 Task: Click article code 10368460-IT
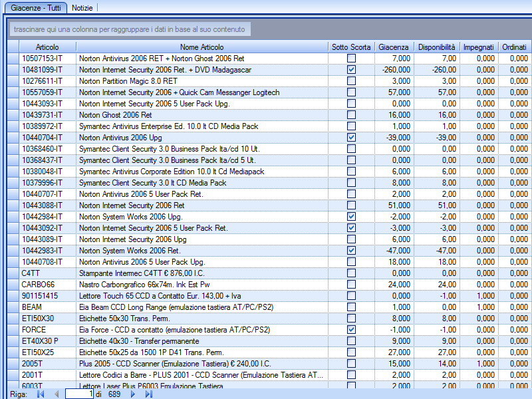pos(43,148)
